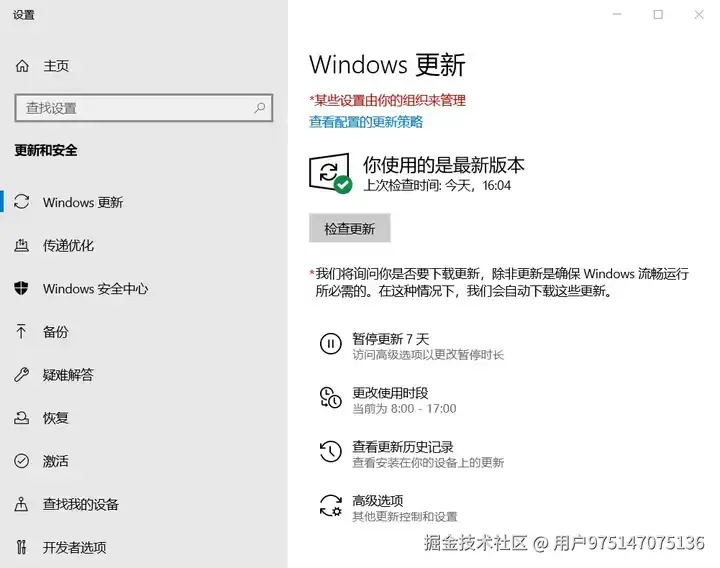Click 当前为 8:00 - 17:00 text
Image resolution: width=720 pixels, height=568 pixels.
coord(404,409)
